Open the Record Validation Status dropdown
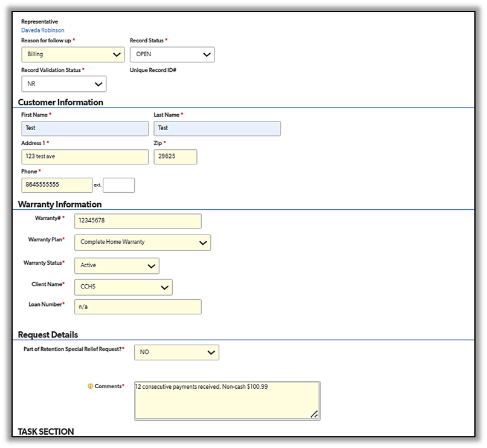 [63, 84]
